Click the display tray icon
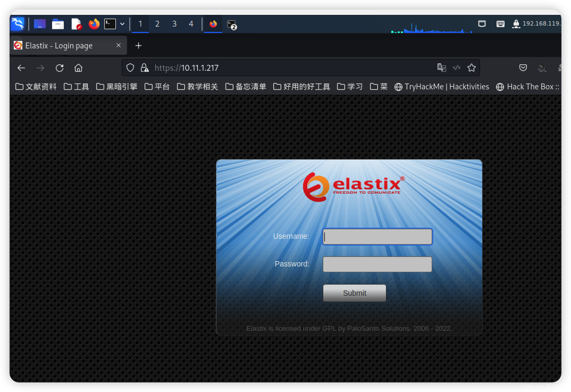 coord(482,24)
